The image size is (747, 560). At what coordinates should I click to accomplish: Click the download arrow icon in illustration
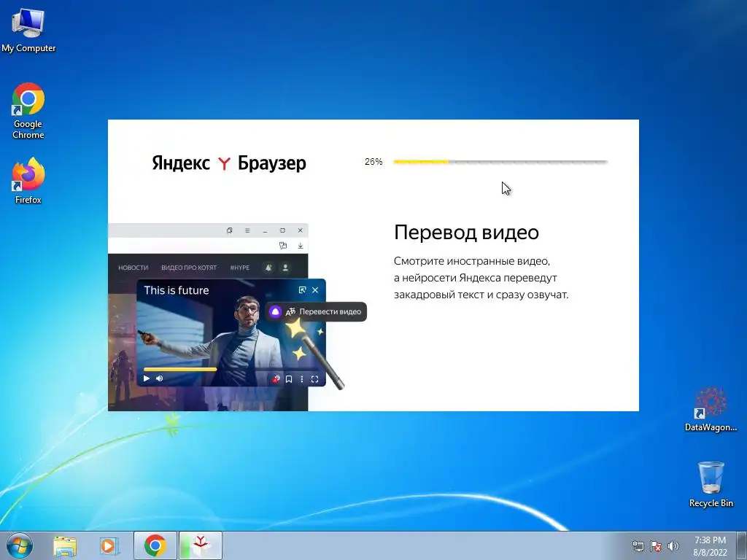point(300,246)
